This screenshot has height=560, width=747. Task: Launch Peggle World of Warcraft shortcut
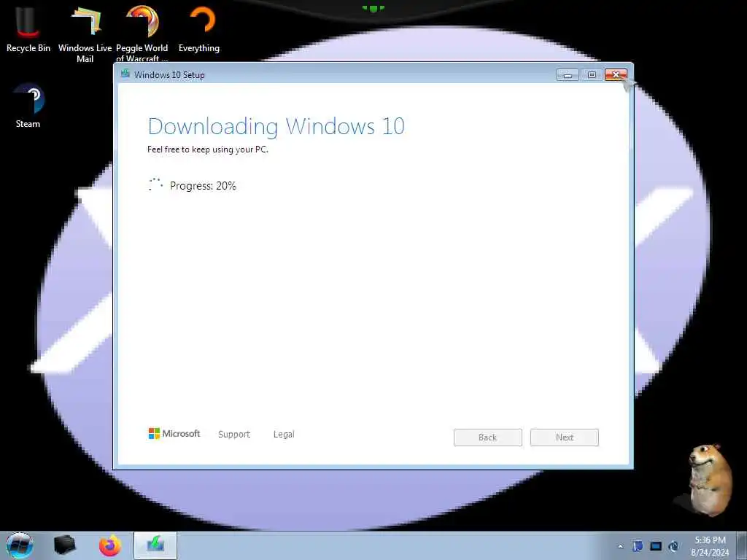(x=142, y=34)
